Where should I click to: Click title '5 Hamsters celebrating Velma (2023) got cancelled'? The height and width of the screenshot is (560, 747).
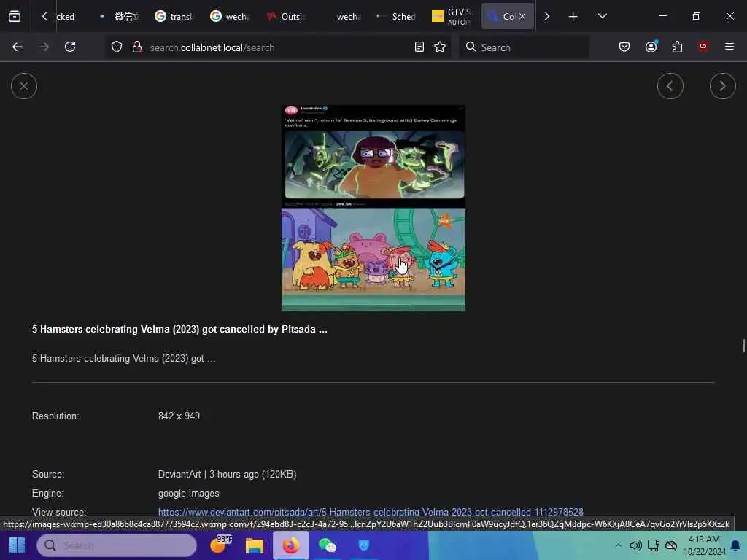pyautogui.click(x=179, y=329)
